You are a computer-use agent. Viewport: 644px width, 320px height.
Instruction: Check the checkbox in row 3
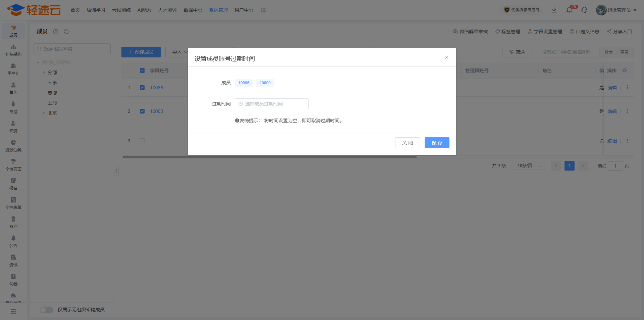click(142, 141)
